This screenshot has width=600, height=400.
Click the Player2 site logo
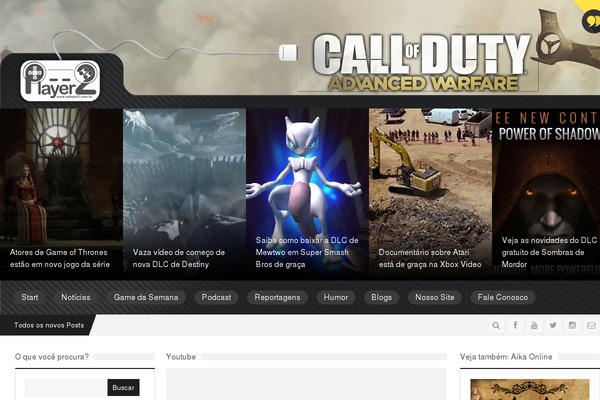click(x=60, y=81)
